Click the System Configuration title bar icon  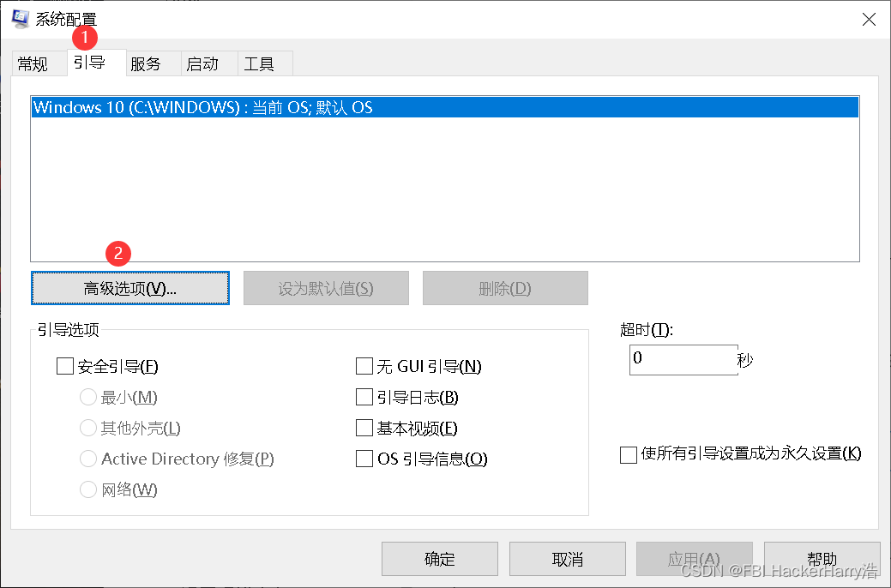(x=21, y=18)
